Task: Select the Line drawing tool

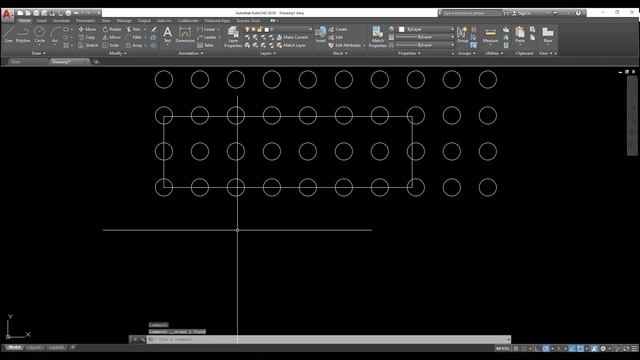Action: pos(9,35)
